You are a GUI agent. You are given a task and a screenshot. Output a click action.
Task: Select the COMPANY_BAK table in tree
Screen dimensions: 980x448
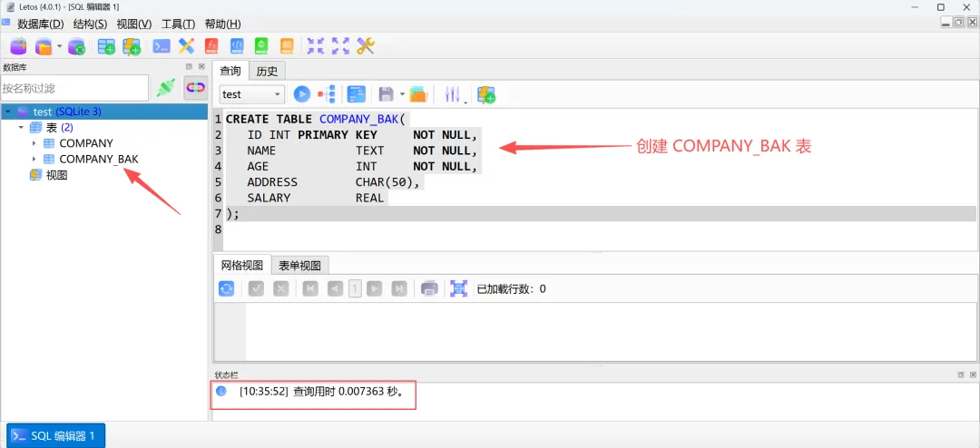[x=99, y=159]
